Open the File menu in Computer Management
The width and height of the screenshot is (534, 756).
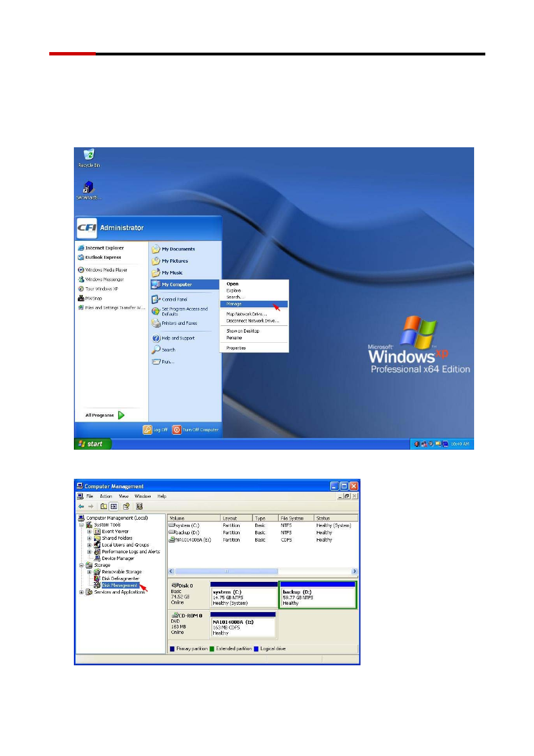coord(90,496)
